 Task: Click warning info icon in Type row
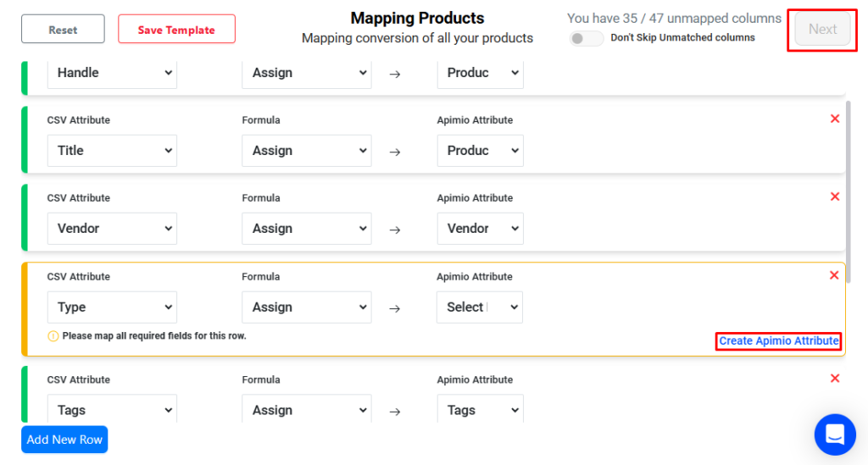(53, 336)
